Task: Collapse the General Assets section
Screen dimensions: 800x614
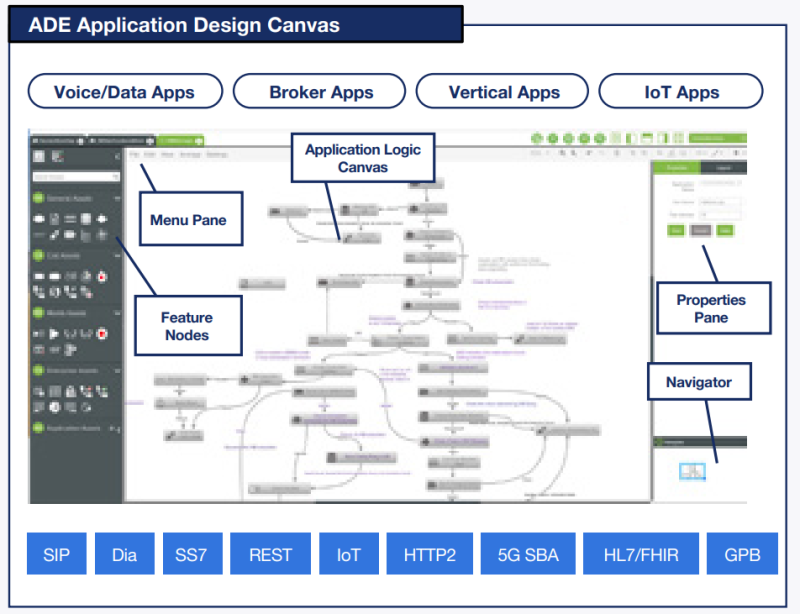Action: pos(116,198)
